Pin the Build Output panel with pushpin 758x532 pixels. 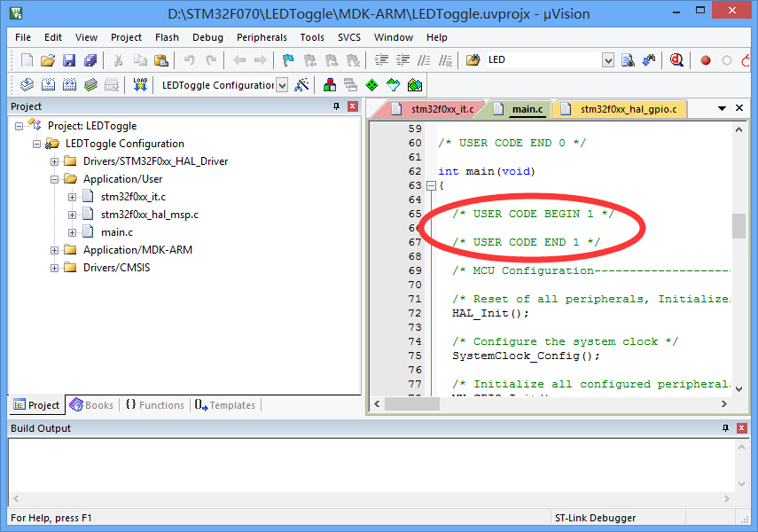click(x=725, y=428)
